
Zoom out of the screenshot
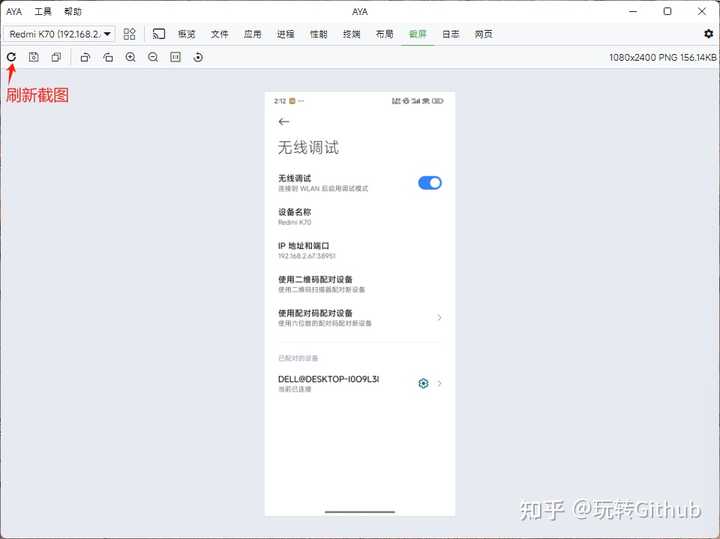point(153,57)
